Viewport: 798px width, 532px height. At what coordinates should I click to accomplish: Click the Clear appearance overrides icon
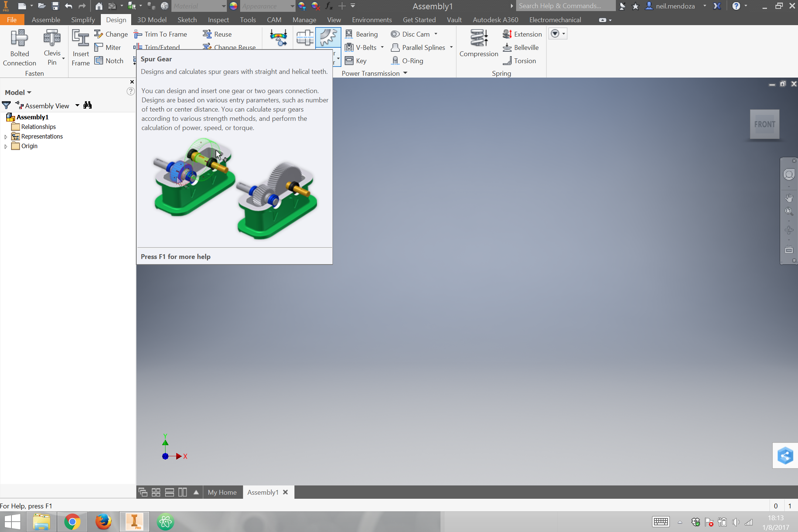[x=315, y=6]
